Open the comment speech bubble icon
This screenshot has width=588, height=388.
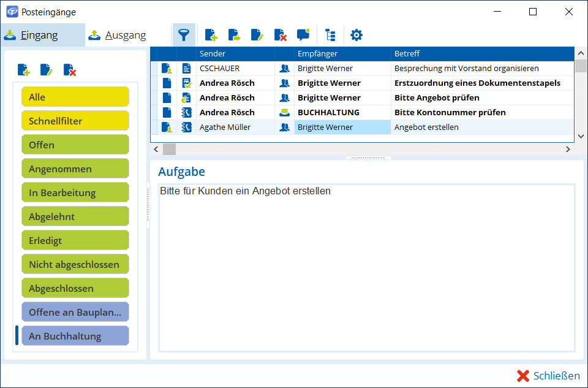coord(303,35)
